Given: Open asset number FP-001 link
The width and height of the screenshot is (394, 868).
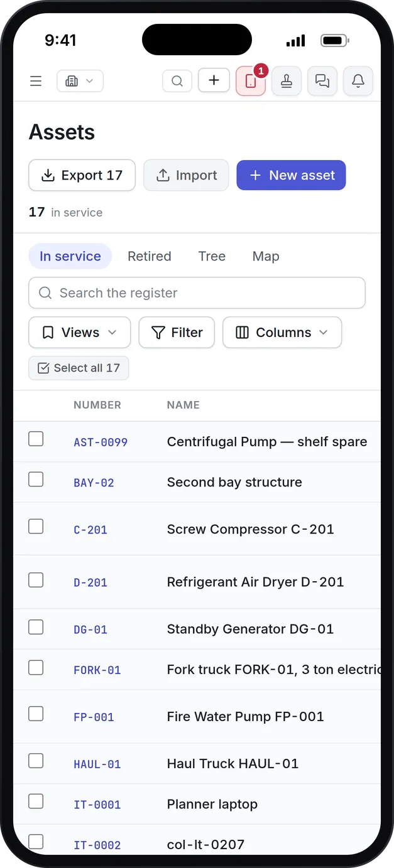Looking at the screenshot, I should 94,717.
